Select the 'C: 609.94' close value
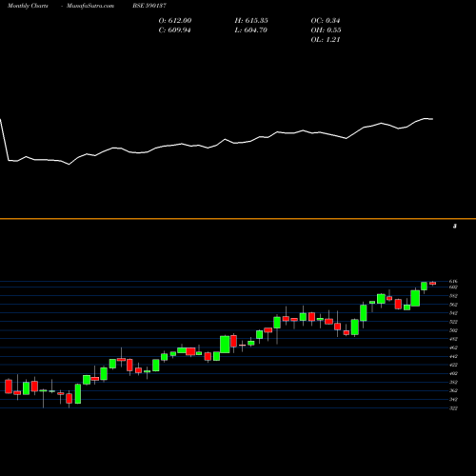This screenshot has width=476, height=476. (175, 30)
